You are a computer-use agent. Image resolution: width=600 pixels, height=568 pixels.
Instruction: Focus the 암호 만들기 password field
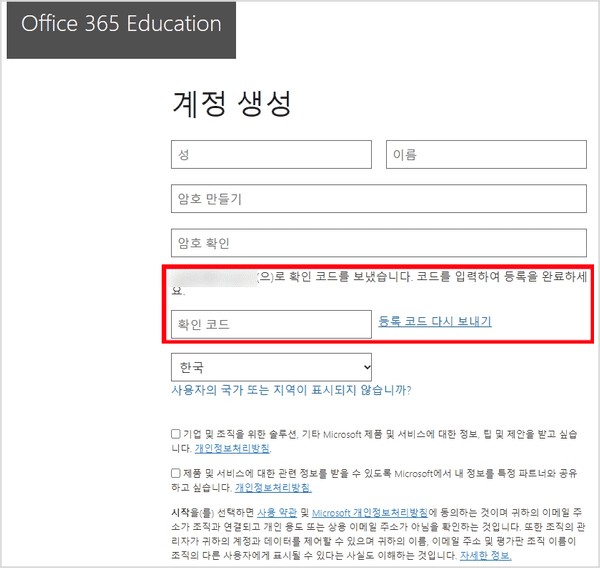(379, 199)
